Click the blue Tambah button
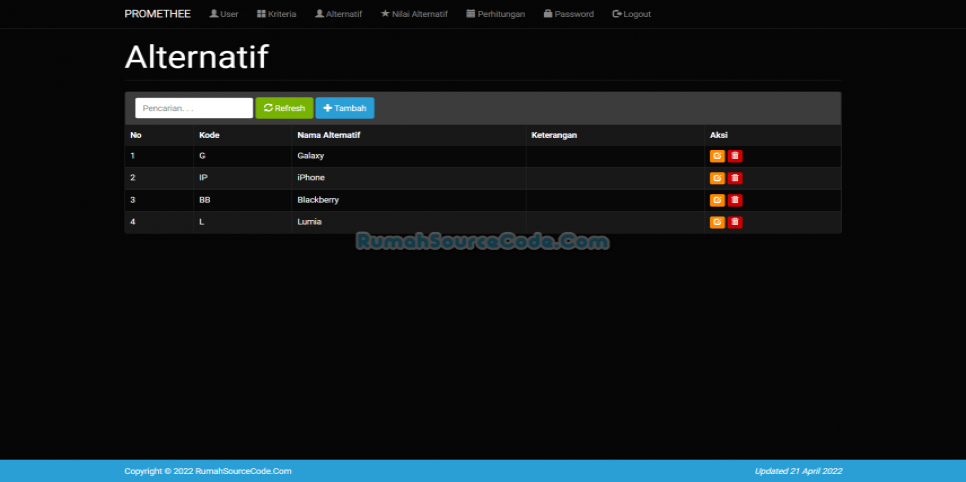This screenshot has height=482, width=966. tap(345, 108)
